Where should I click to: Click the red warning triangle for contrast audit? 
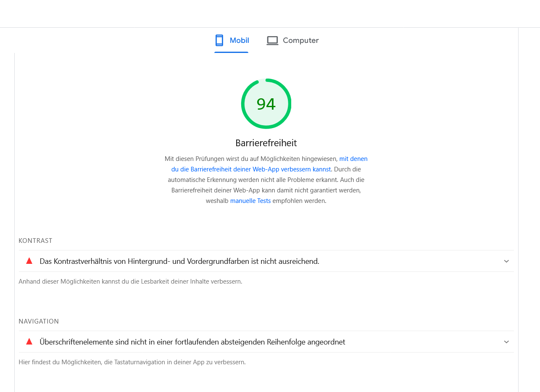(29, 261)
